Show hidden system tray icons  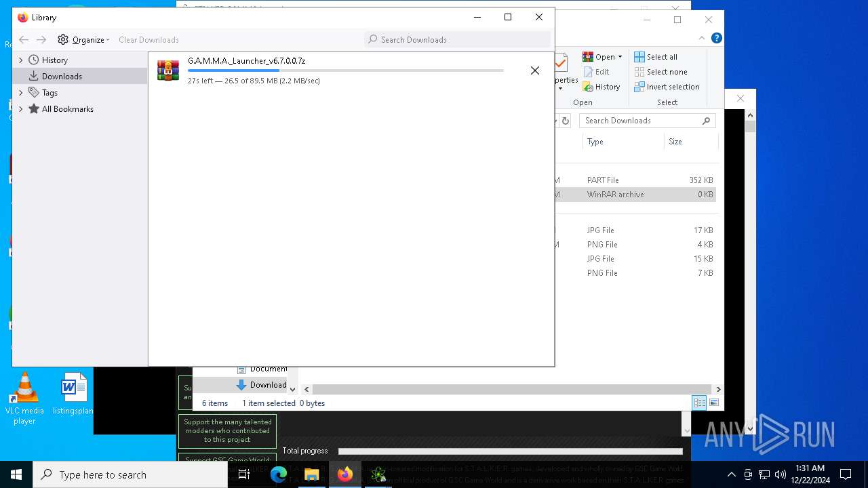click(x=731, y=474)
